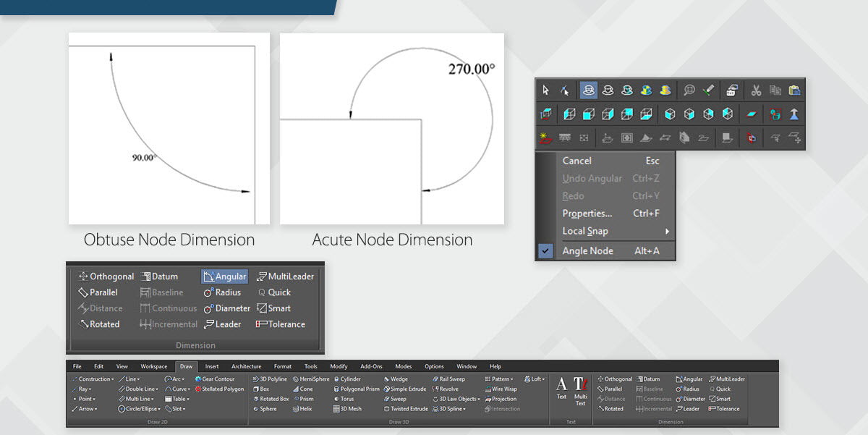Click the highlighted wireframe hat render icon
Image resolution: width=868 pixels, height=435 pixels.
pyautogui.click(x=588, y=90)
